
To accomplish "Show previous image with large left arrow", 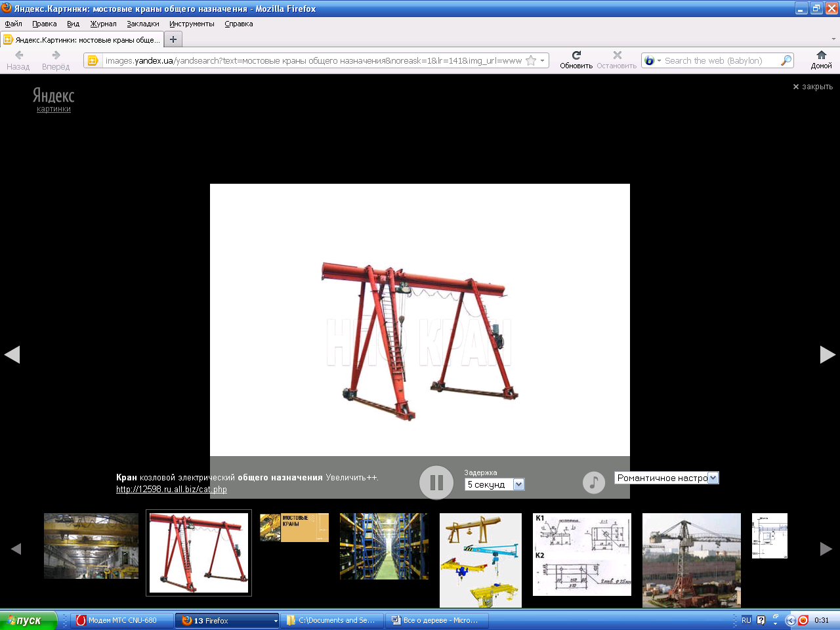I will pos(12,354).
